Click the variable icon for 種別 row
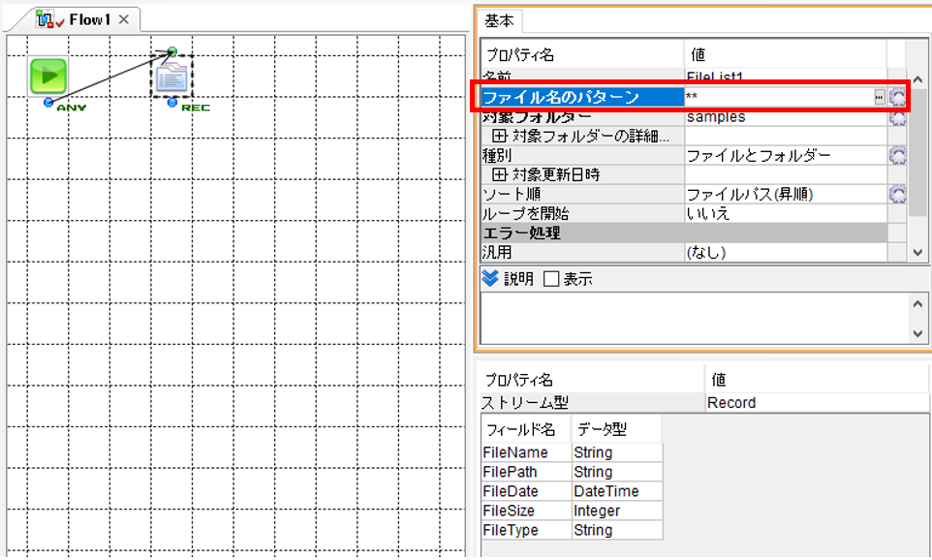Viewport: 932px width, 560px height. click(x=897, y=156)
